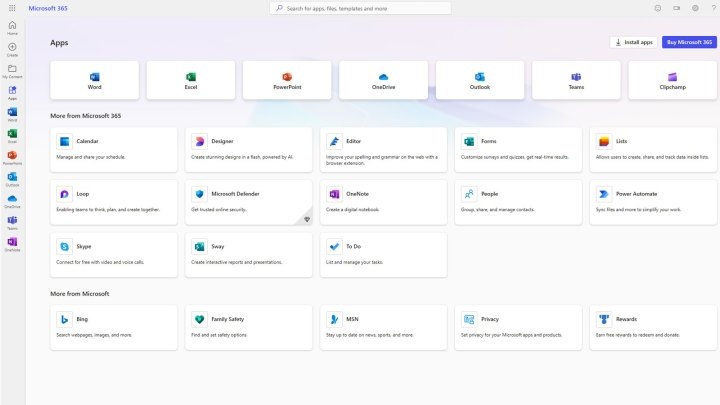Open the PowerPoint app tile
Image resolution: width=720 pixels, height=405 pixels.
pos(287,80)
